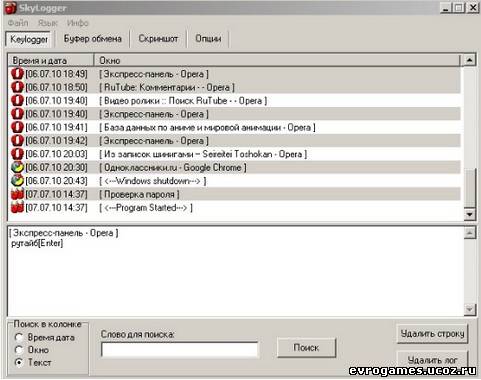
Task: Click Chrome icon beside Windows shutdown entry
Action: (x=17, y=180)
